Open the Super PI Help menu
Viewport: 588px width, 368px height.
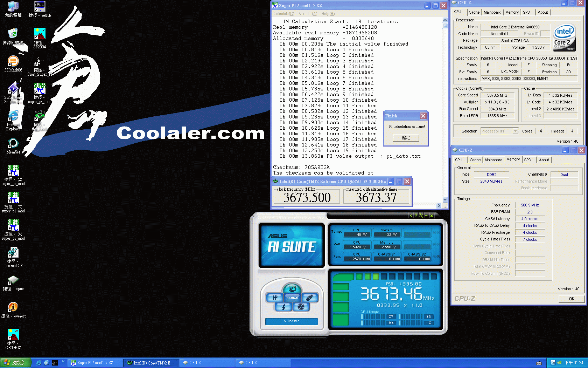pyautogui.click(x=328, y=14)
